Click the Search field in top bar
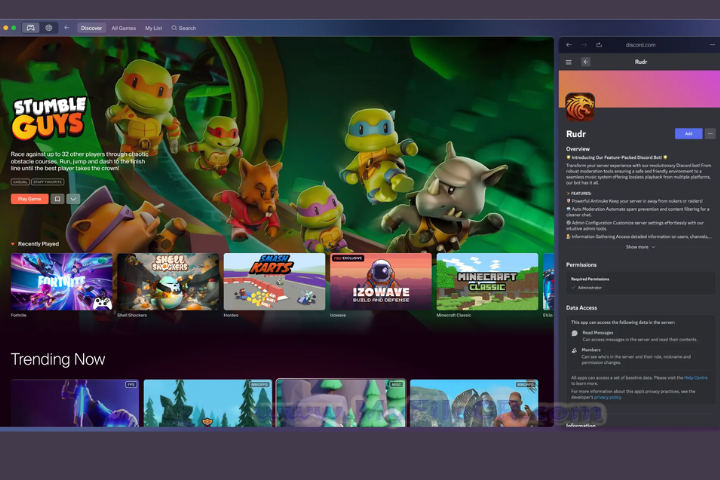The width and height of the screenshot is (720, 480). point(185,28)
